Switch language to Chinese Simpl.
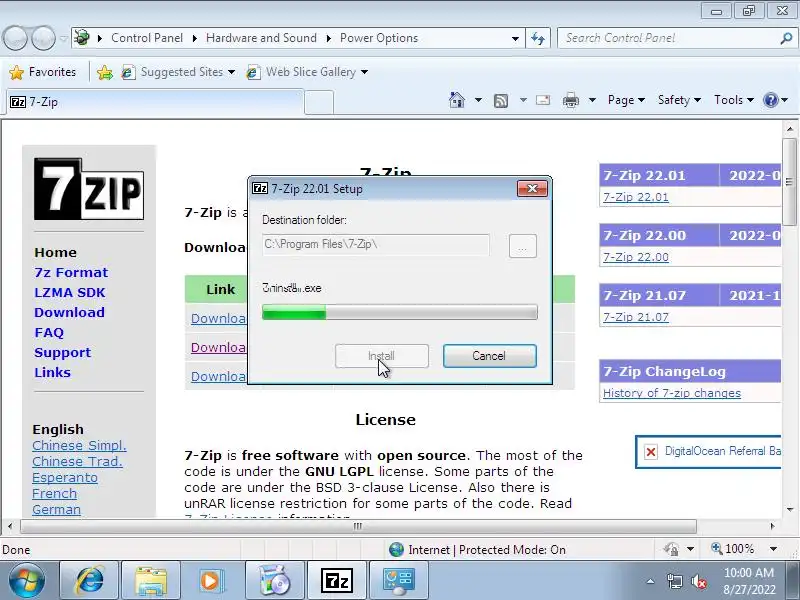 79,445
